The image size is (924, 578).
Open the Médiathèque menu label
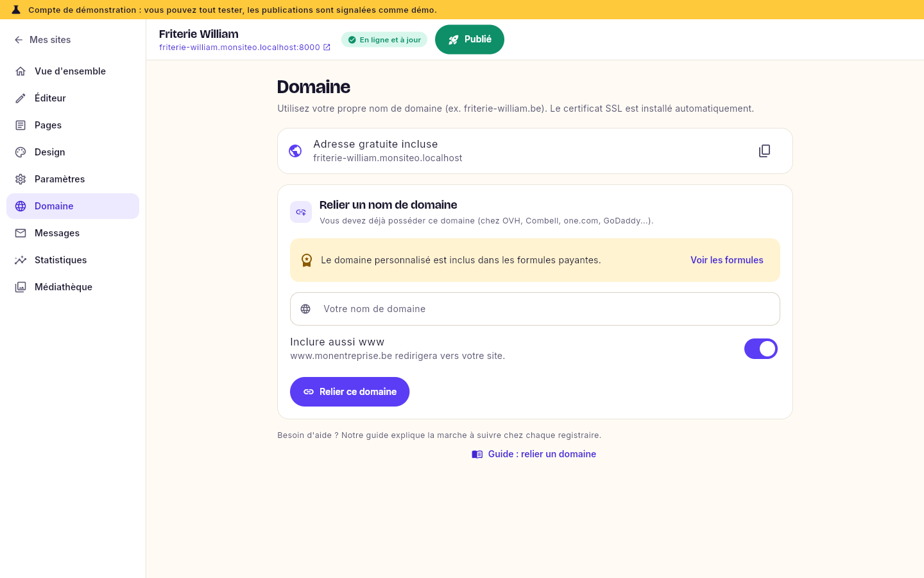(64, 287)
